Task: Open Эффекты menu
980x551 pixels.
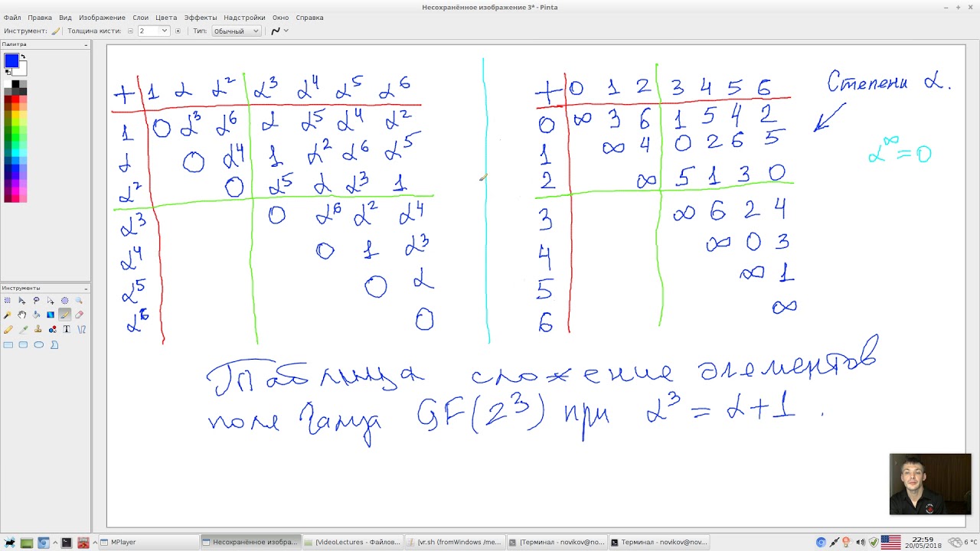Action: click(201, 17)
